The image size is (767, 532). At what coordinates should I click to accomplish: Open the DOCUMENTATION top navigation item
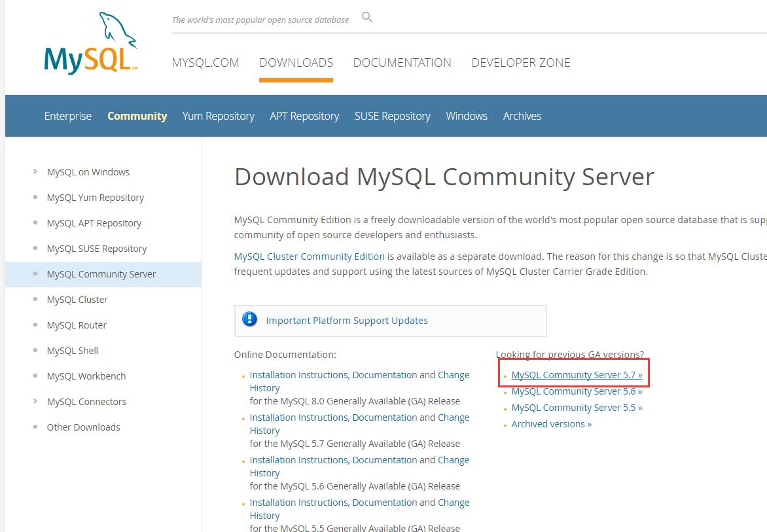pyautogui.click(x=402, y=63)
